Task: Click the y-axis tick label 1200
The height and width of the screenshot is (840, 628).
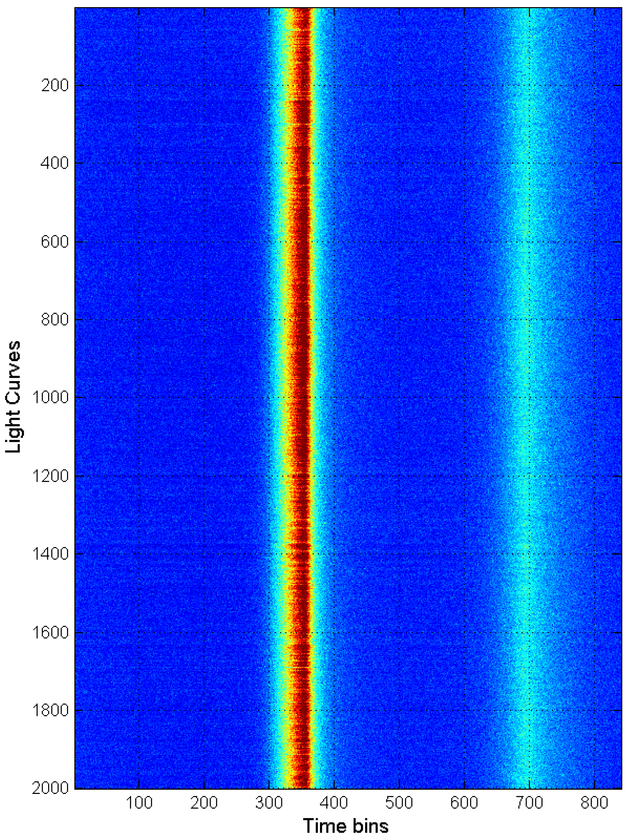Action: tap(50, 476)
